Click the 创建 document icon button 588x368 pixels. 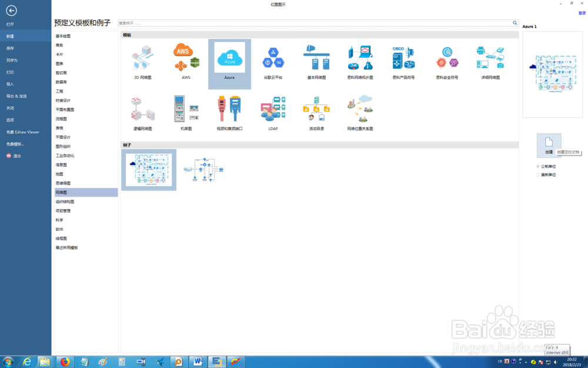coord(549,145)
